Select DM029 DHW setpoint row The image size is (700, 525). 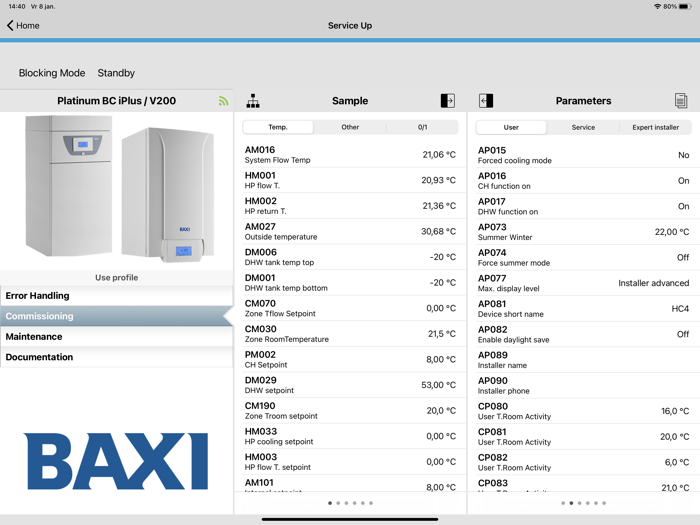point(350,385)
